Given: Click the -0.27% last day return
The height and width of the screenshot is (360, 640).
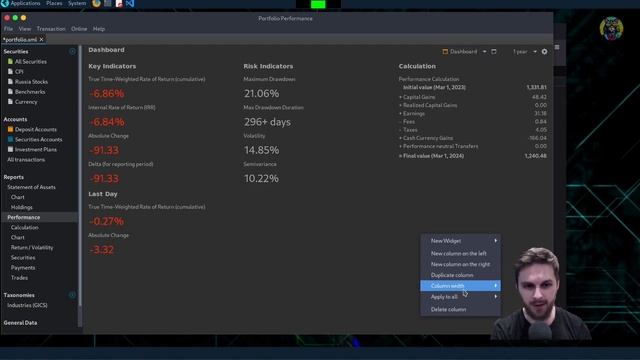Looking at the screenshot, I should point(106,221).
